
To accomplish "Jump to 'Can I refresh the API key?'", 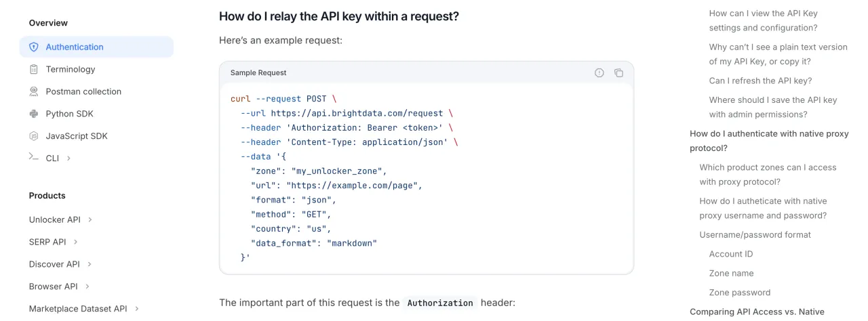I will click(x=760, y=81).
